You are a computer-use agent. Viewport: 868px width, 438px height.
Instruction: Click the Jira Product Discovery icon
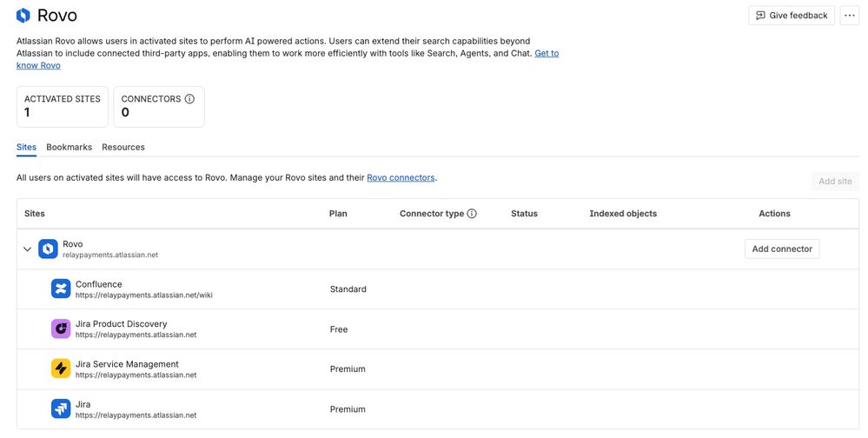(61, 328)
